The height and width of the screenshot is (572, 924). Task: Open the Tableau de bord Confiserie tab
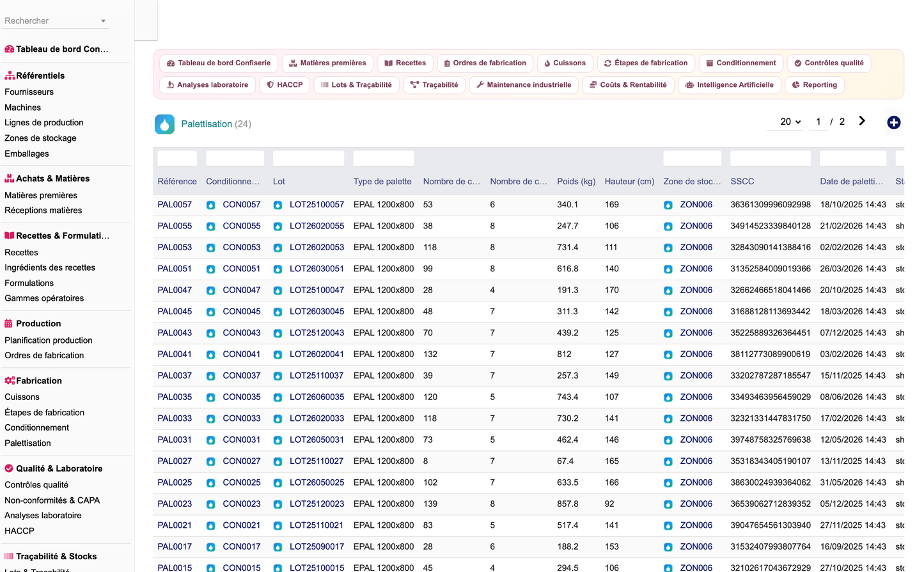coord(219,63)
